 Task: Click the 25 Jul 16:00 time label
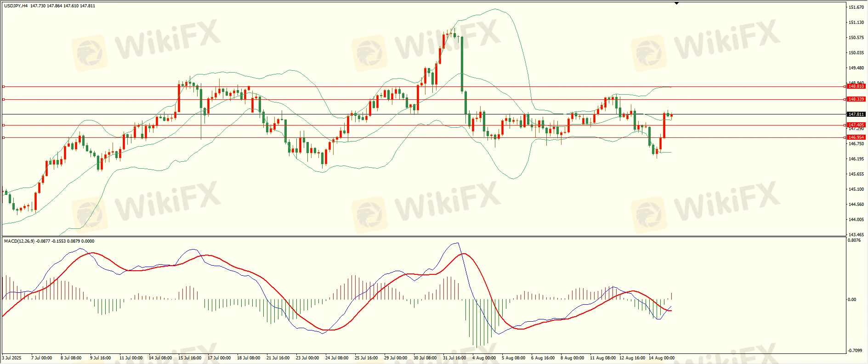click(366, 358)
